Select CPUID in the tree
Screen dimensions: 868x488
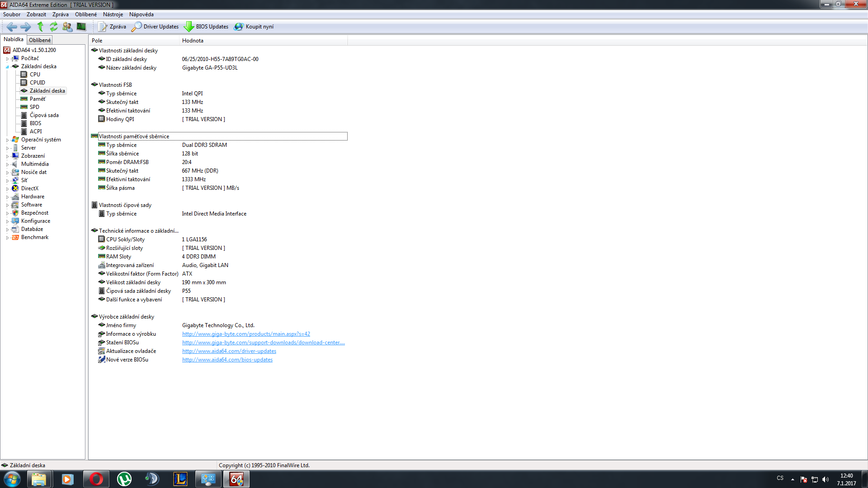pyautogui.click(x=38, y=83)
